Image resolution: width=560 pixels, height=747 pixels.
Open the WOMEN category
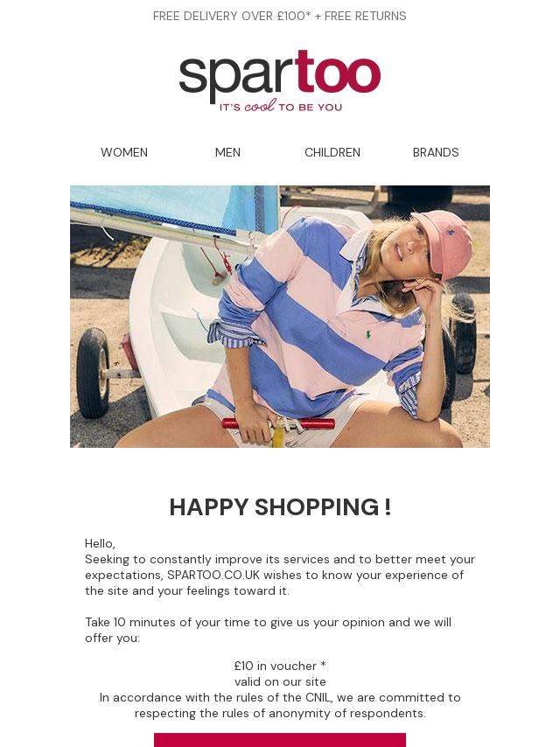pyautogui.click(x=124, y=152)
